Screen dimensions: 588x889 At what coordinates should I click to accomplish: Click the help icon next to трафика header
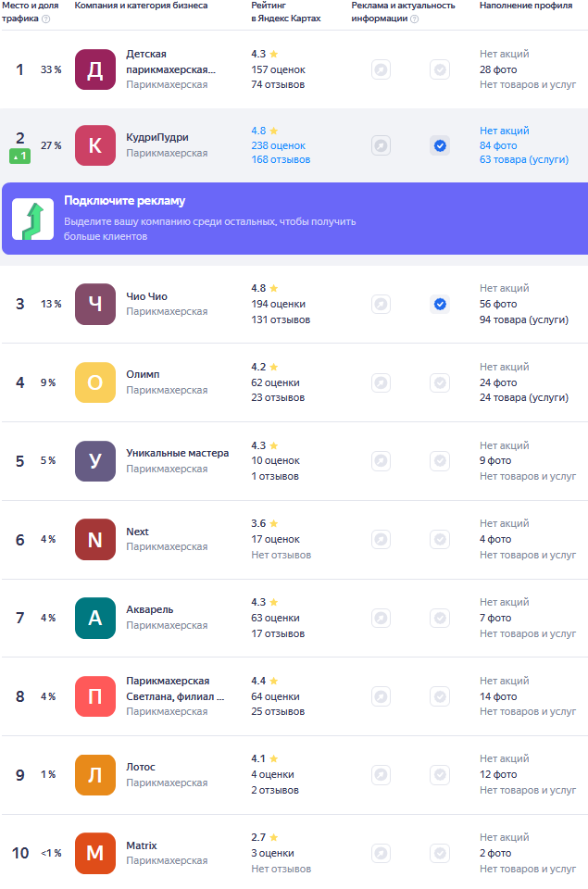pyautogui.click(x=46, y=19)
